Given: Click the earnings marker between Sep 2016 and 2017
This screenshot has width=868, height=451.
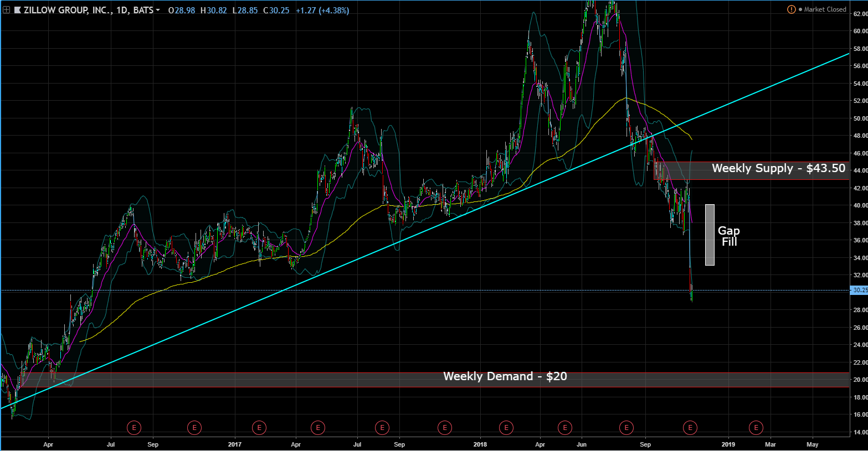Looking at the screenshot, I should (194, 427).
